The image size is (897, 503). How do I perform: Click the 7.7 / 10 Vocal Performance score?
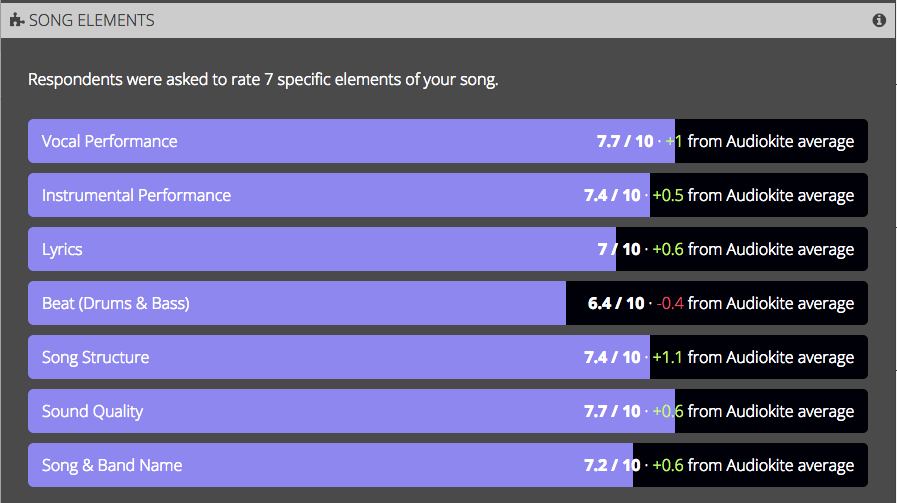(625, 141)
